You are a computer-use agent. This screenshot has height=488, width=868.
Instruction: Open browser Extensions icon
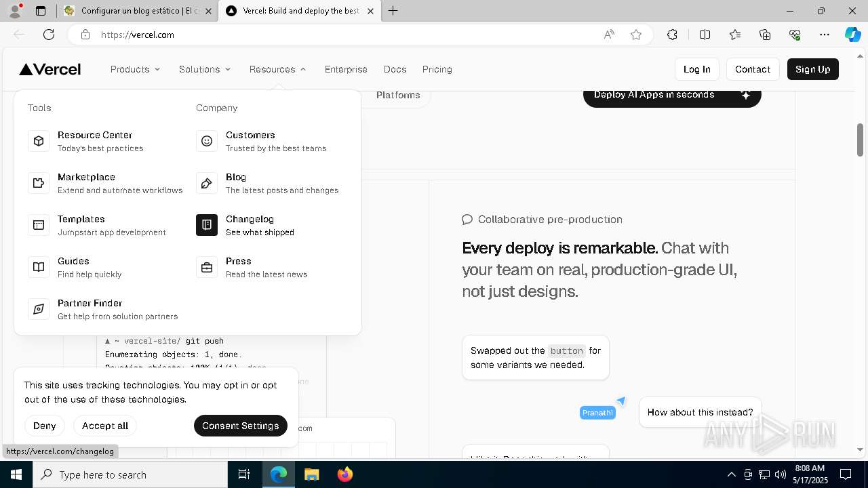click(672, 35)
